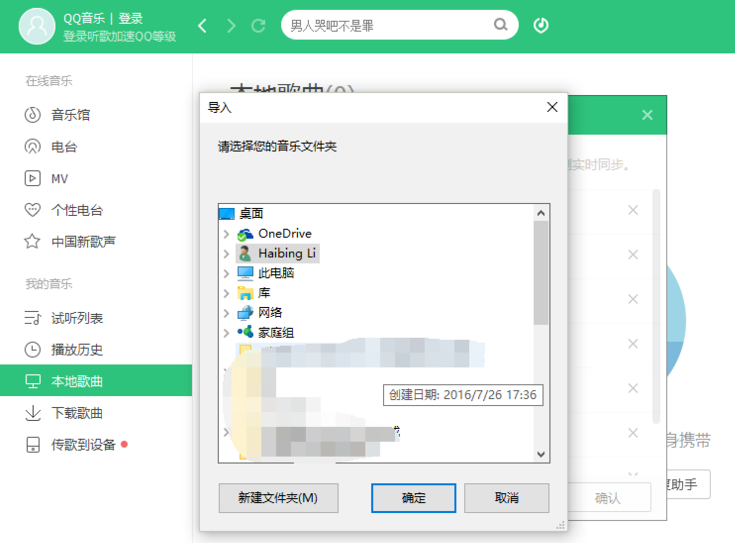
Task: Click the user avatar icon
Action: pyautogui.click(x=37, y=26)
